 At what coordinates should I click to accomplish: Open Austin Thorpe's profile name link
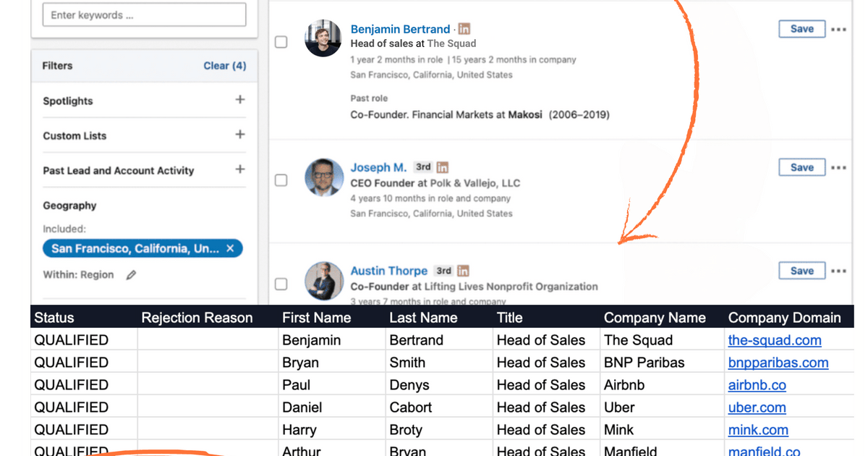point(389,271)
